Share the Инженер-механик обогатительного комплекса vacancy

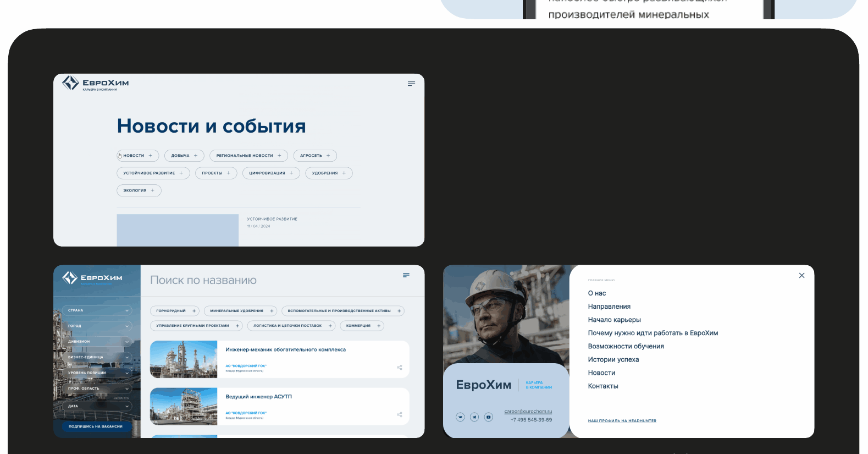tap(400, 368)
